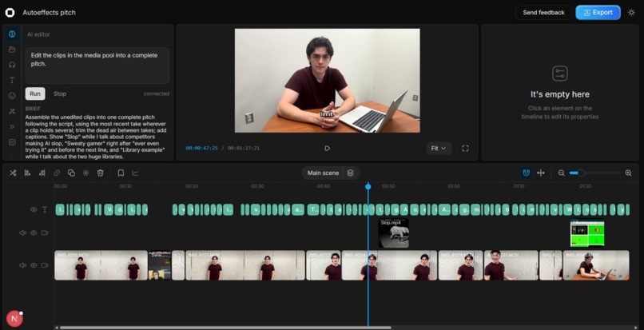Play the video preview
This screenshot has width=644, height=330.
[x=327, y=149]
